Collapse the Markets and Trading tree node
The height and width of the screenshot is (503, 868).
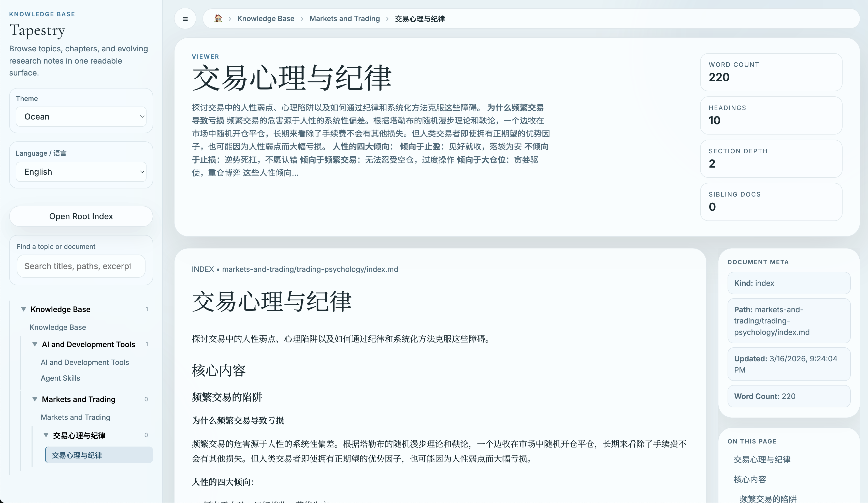click(x=34, y=399)
